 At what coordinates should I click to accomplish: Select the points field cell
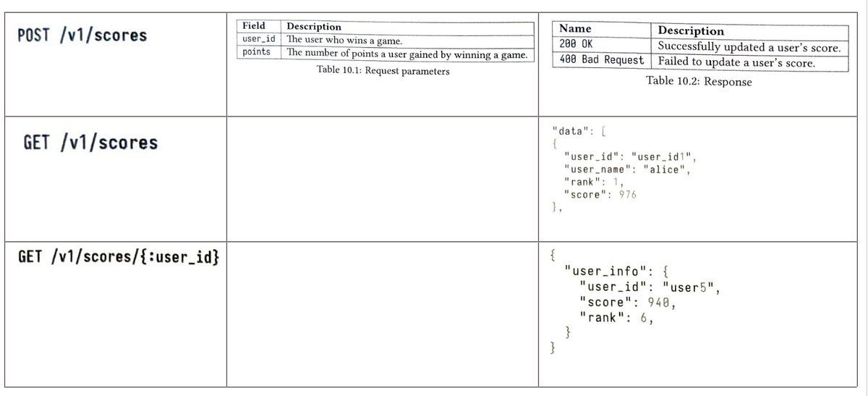tap(257, 52)
